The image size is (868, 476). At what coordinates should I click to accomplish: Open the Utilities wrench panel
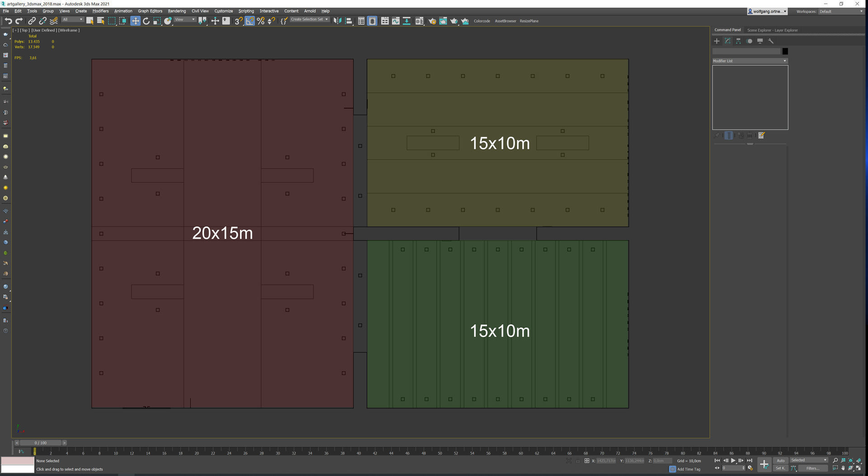click(771, 41)
